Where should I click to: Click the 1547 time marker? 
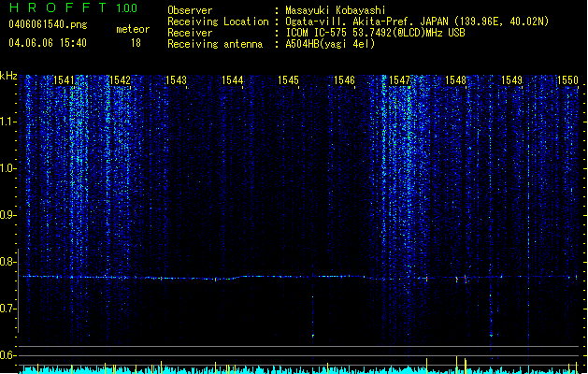[x=400, y=80]
